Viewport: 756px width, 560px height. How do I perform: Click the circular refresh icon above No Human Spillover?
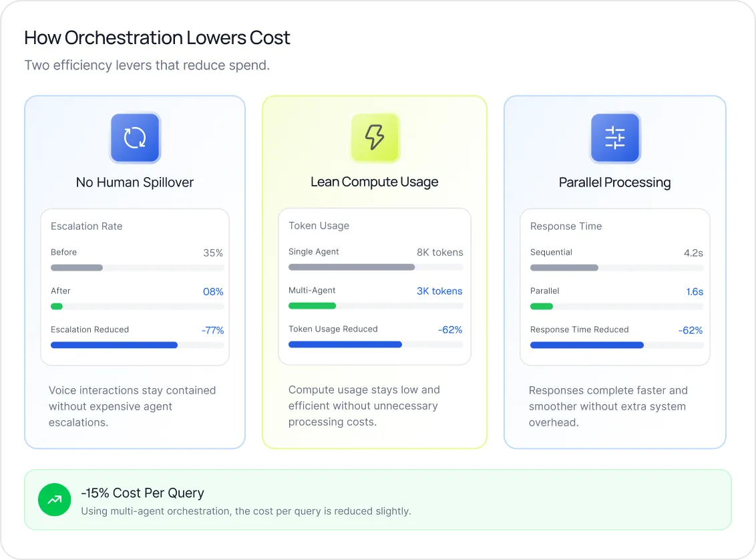click(135, 138)
